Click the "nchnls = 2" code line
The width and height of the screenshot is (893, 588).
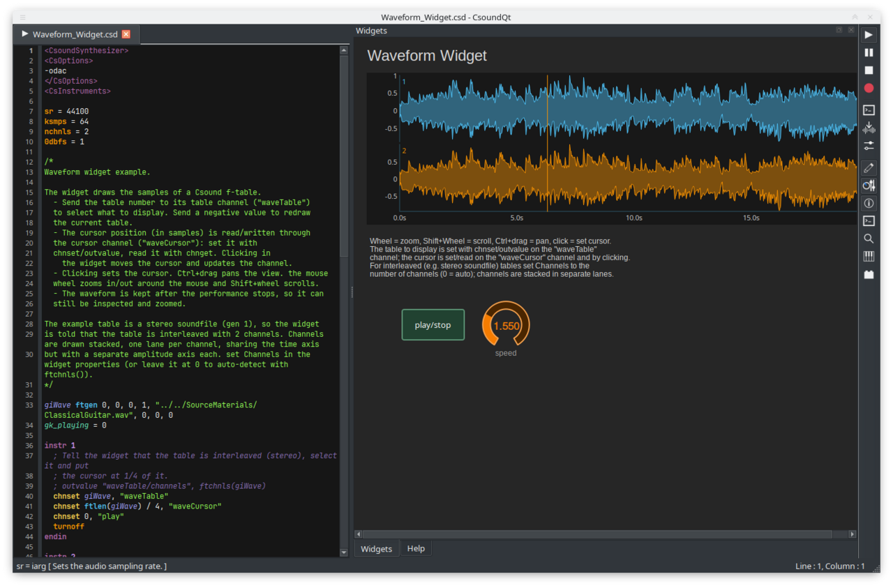66,132
